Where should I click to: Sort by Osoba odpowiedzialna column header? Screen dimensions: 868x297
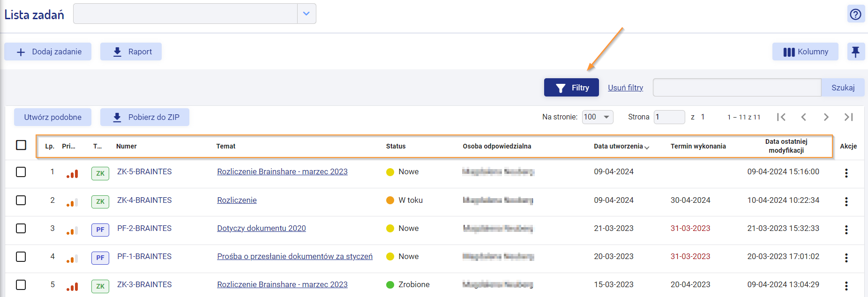click(497, 146)
